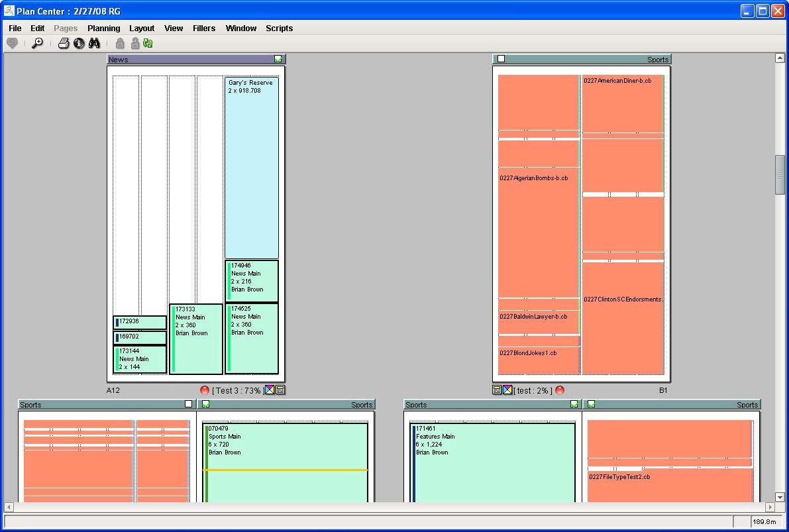Open the Planning menu
Viewport: 789px width, 532px height.
(x=103, y=28)
